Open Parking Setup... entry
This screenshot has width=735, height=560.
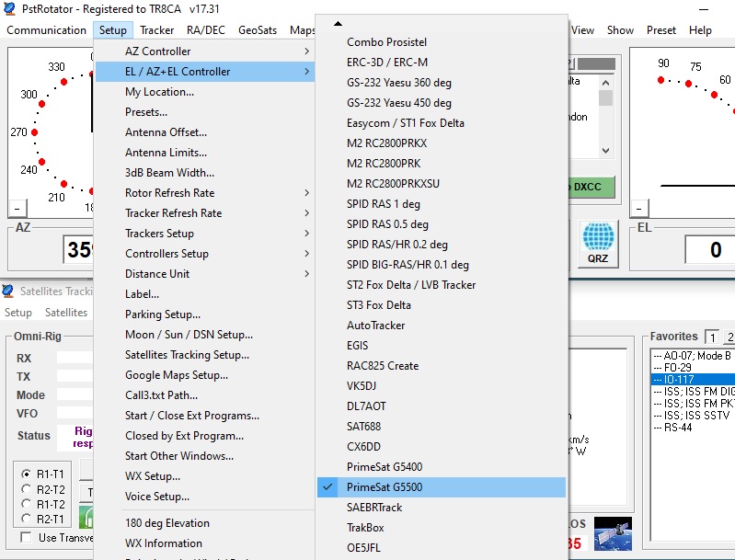(204, 314)
